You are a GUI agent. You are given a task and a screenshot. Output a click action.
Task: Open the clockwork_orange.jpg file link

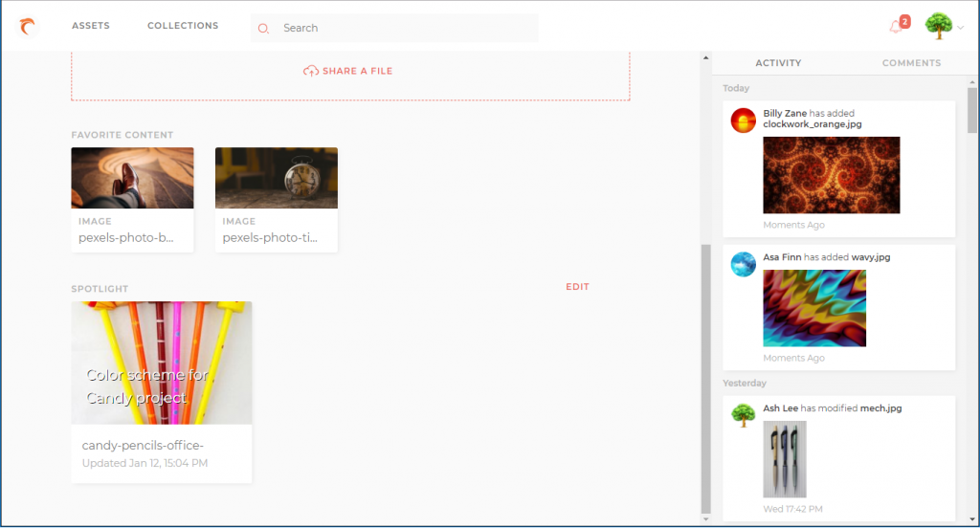812,124
